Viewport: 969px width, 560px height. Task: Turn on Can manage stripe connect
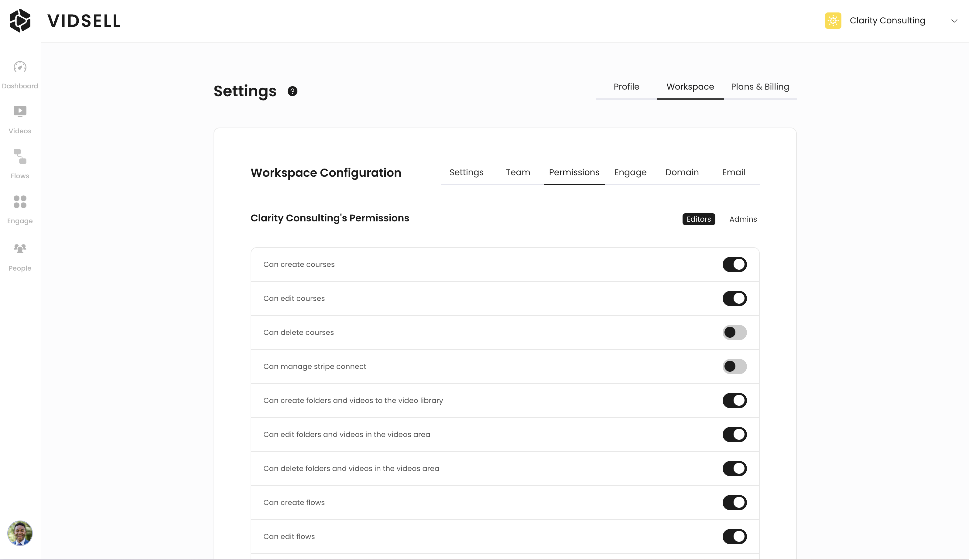734,366
